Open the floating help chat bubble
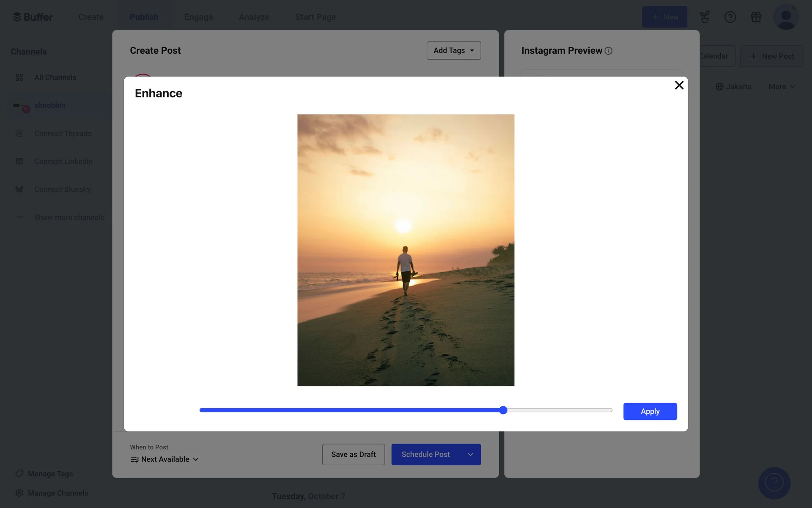This screenshot has height=508, width=812. tap(774, 483)
